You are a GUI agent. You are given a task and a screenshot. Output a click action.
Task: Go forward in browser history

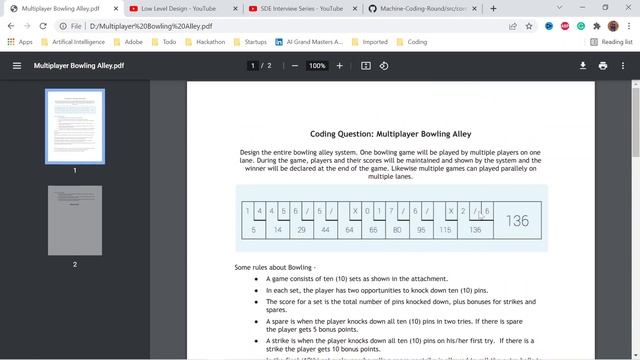27,26
